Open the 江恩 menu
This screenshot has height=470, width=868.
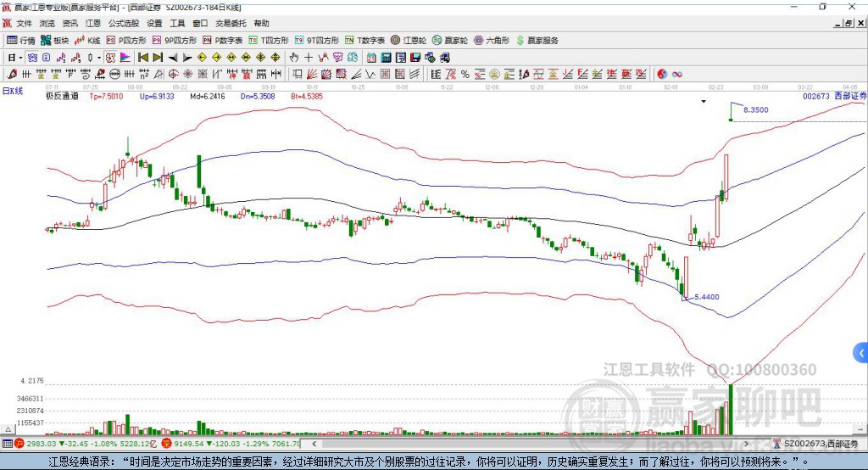[93, 23]
